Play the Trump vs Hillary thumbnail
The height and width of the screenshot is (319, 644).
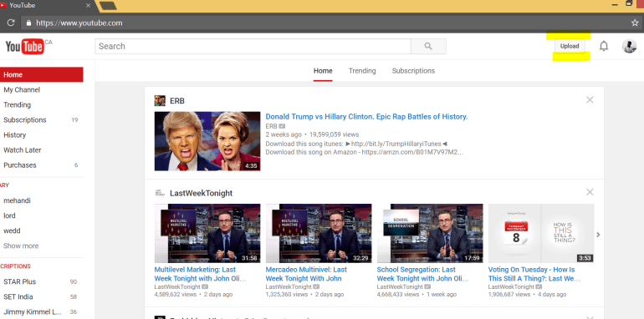pos(207,141)
